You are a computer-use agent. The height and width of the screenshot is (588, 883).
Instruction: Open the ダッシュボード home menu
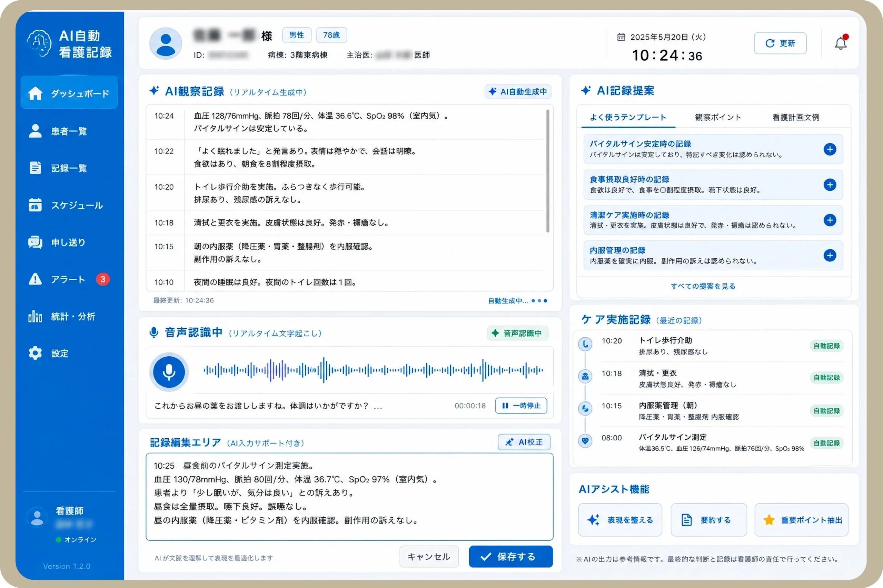click(x=69, y=93)
